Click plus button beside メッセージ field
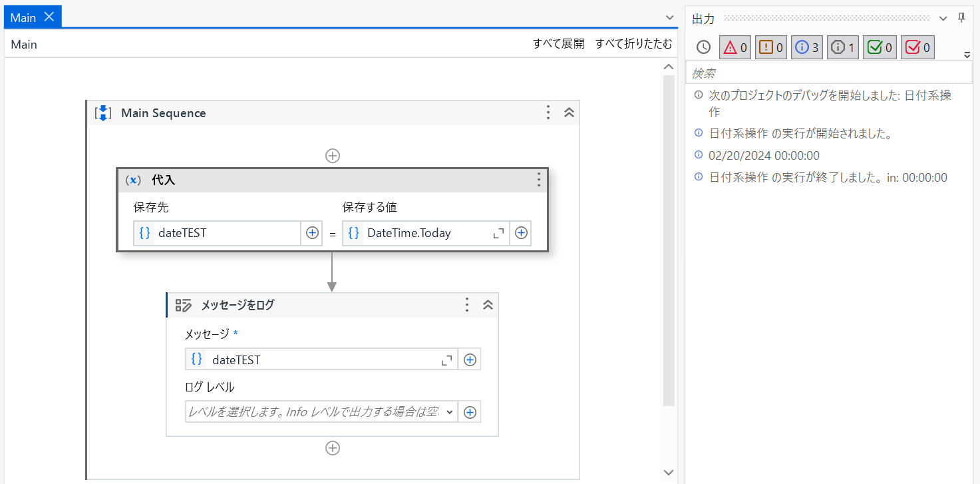The image size is (980, 484). [x=470, y=360]
